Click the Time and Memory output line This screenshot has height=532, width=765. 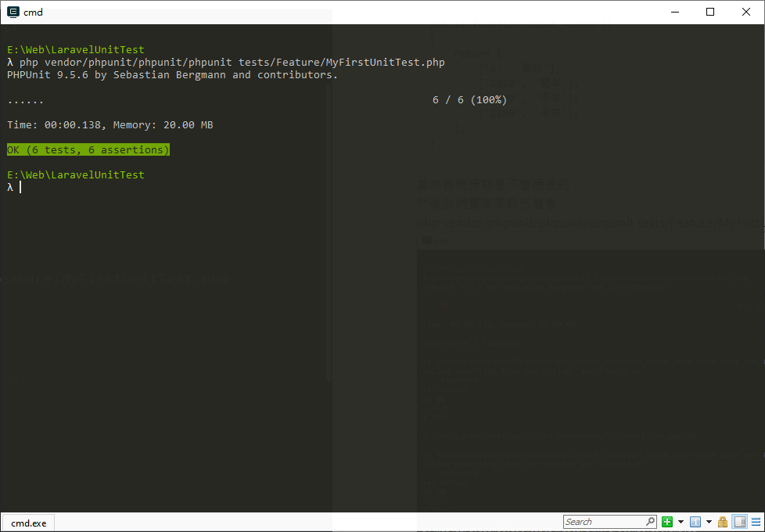[110, 125]
